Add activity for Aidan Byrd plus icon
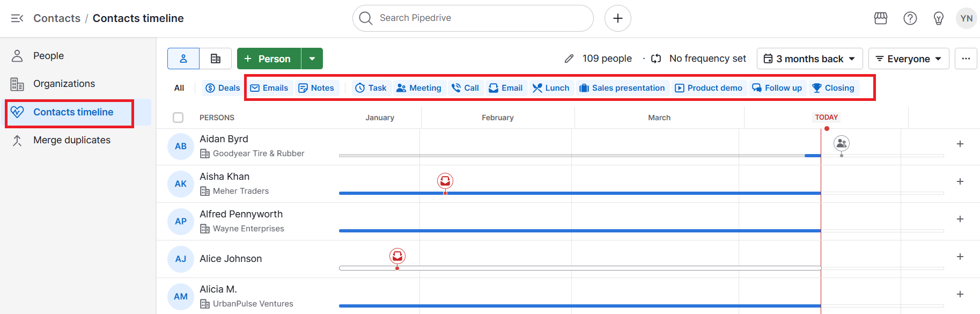980x314 pixels. pos(960,144)
